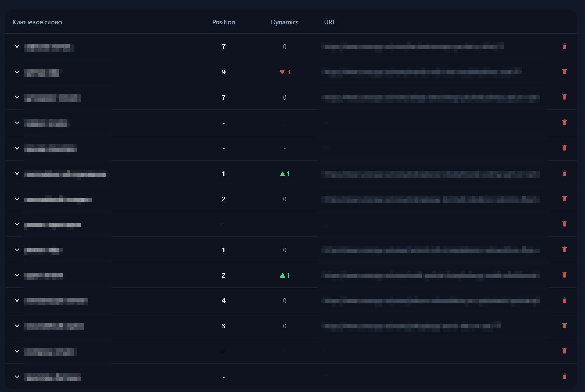Expand the last keyword row
This screenshot has height=392, width=585.
[16, 377]
